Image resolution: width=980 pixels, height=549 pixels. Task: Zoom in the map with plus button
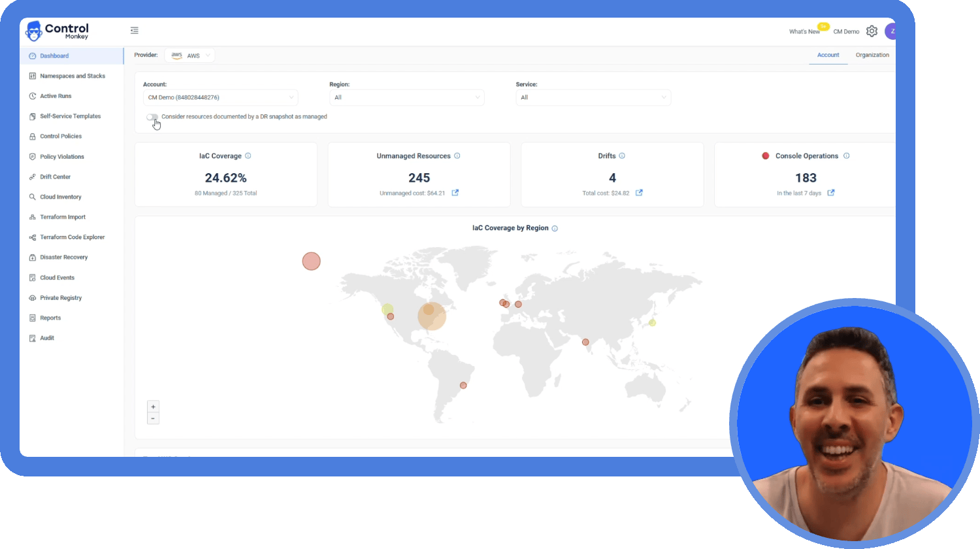point(154,407)
